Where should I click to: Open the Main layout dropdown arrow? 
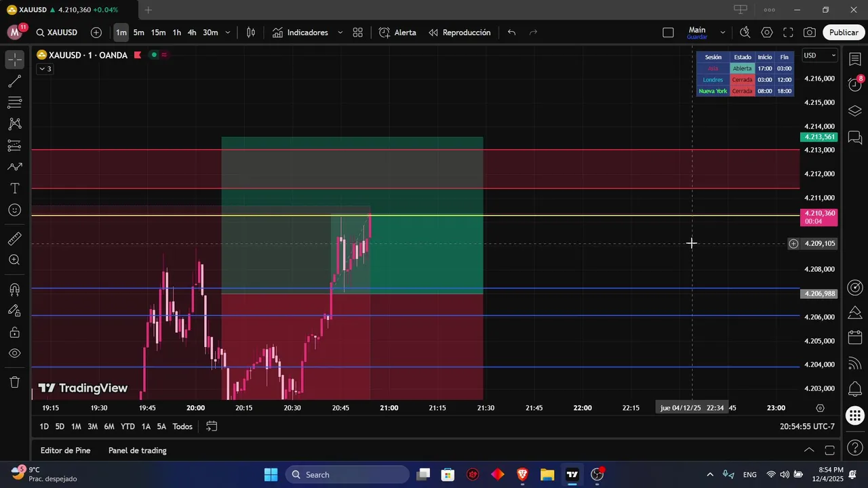click(722, 33)
